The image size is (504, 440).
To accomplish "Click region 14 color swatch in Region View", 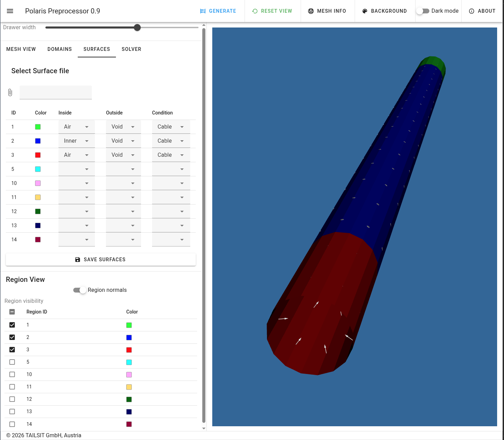I will 129,424.
